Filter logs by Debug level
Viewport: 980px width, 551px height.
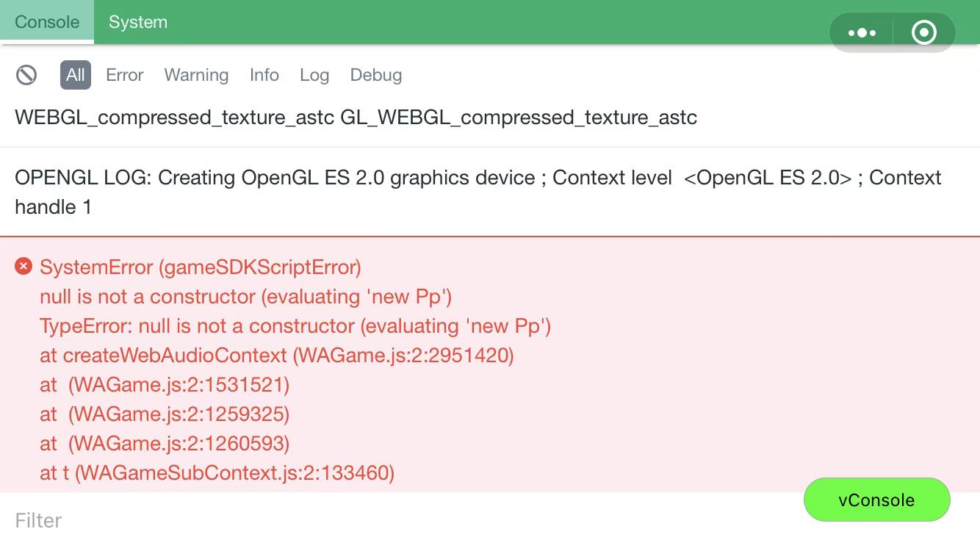pyautogui.click(x=375, y=75)
